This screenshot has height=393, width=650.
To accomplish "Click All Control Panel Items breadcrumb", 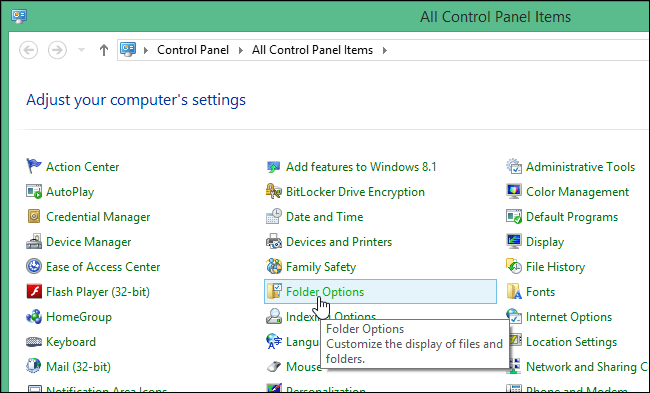I will point(313,50).
